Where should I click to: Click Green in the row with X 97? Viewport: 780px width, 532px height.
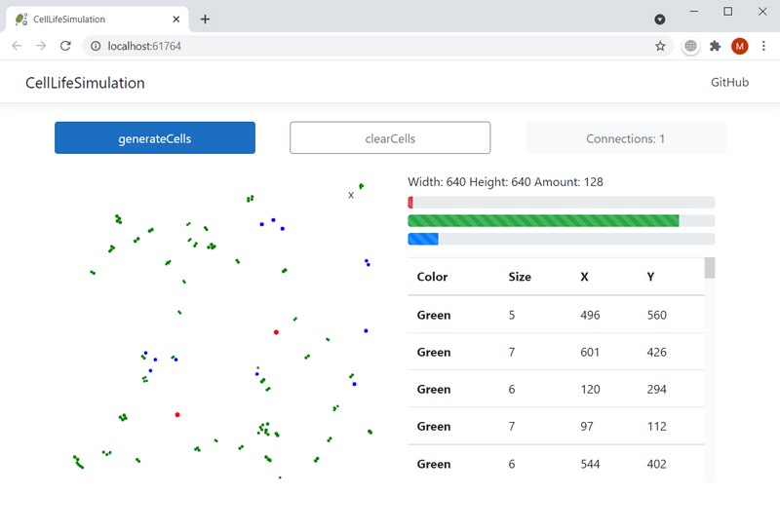click(x=434, y=427)
